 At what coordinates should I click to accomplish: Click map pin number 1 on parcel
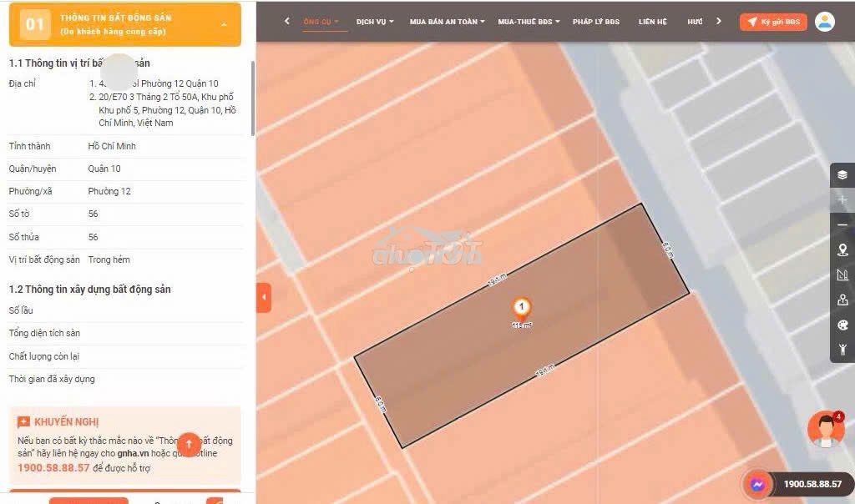pos(522,307)
